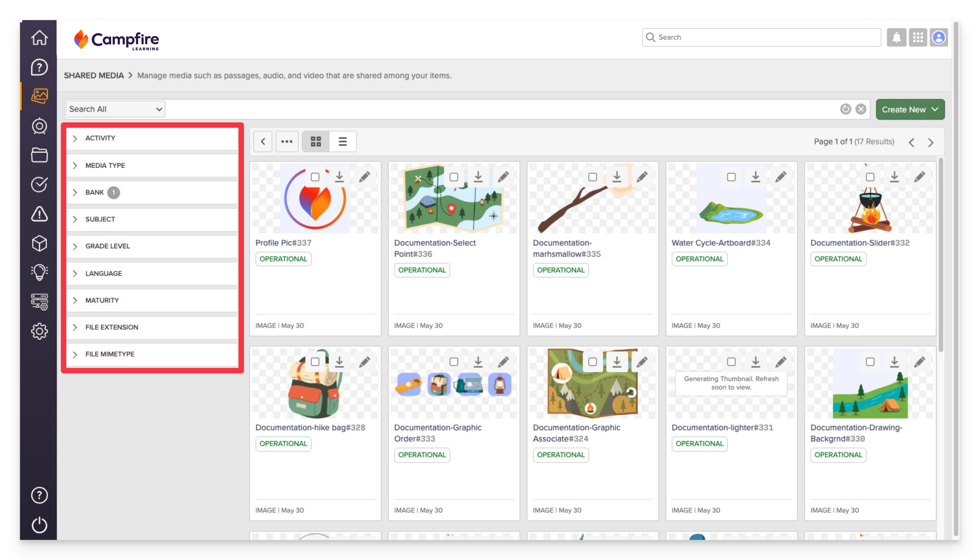This screenshot has height=560, width=980.
Task: Download Profile Pic#337
Action: [339, 177]
